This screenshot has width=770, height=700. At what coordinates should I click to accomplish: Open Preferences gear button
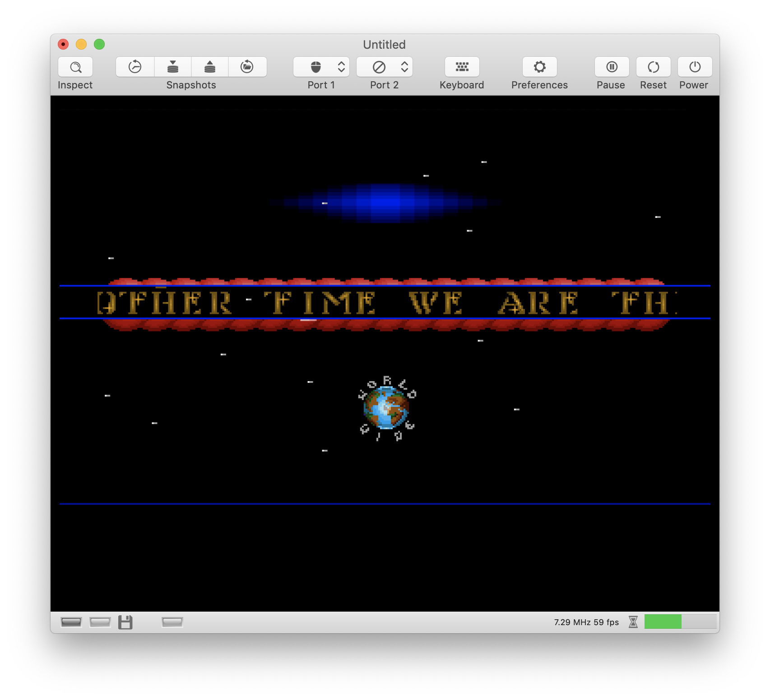540,67
